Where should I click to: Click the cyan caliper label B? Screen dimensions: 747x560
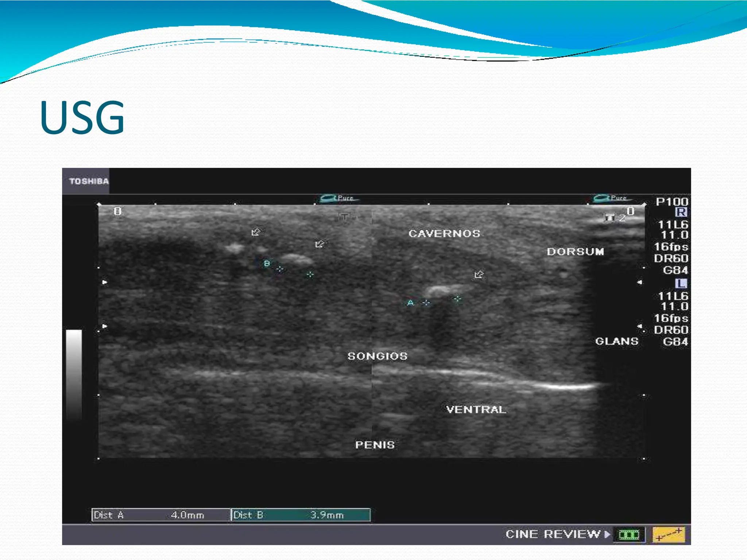tap(267, 263)
